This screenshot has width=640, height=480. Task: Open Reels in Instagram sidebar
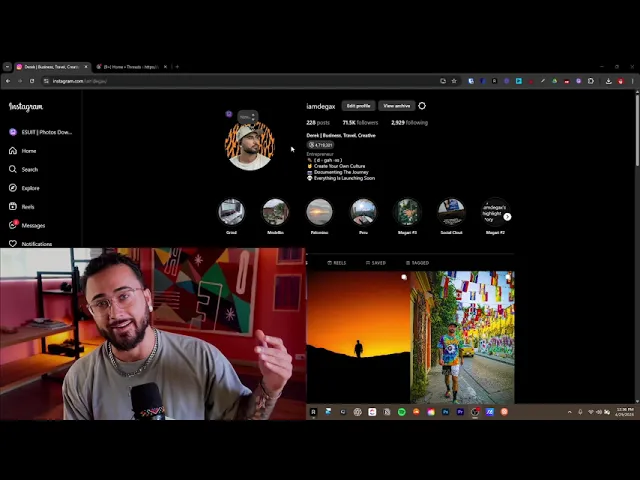click(x=22, y=207)
